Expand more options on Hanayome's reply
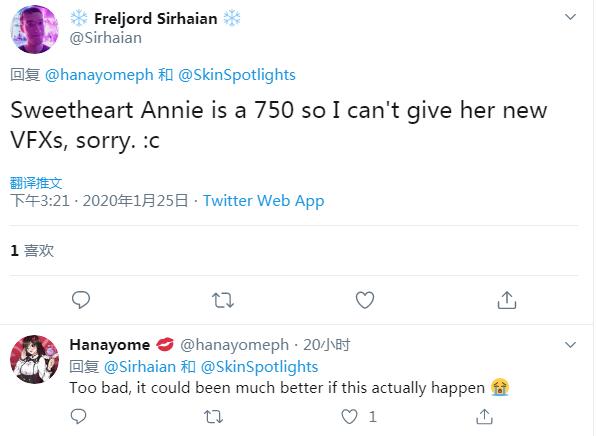 570,345
